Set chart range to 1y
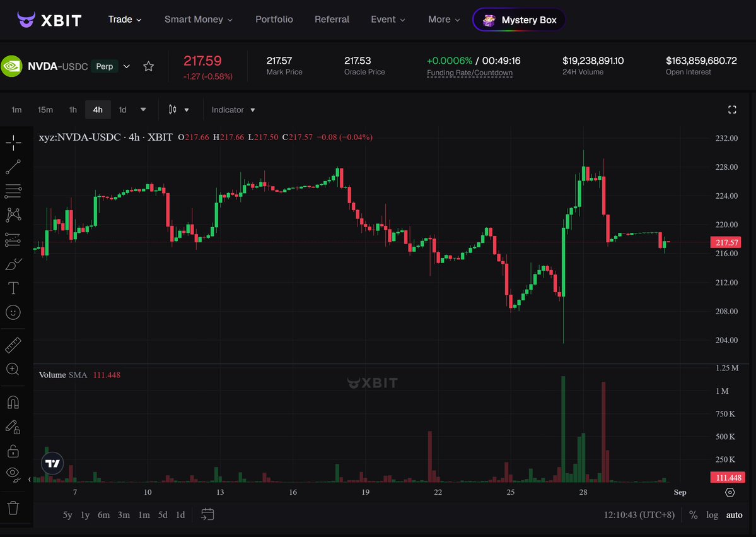 pyautogui.click(x=85, y=515)
